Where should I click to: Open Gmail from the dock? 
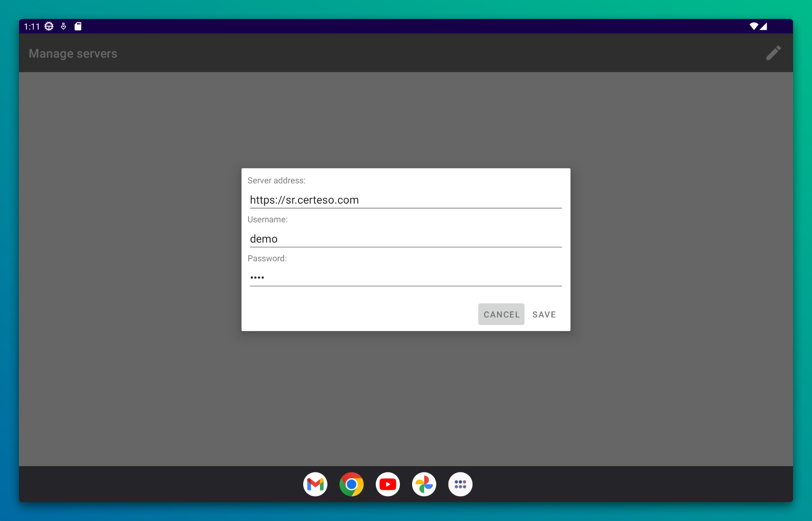(315, 484)
